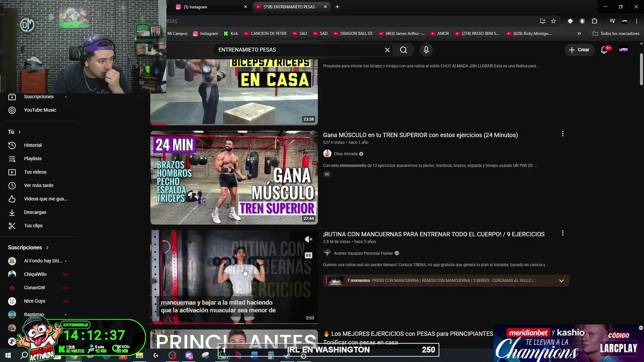Click the install app icon in address bar
This screenshot has width=644, height=362.
pyautogui.click(x=542, y=21)
